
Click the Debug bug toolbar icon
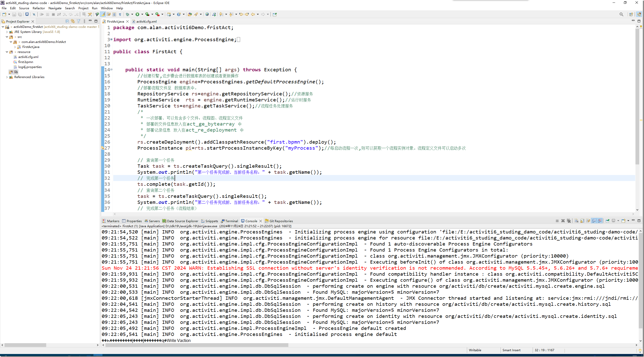point(127,14)
